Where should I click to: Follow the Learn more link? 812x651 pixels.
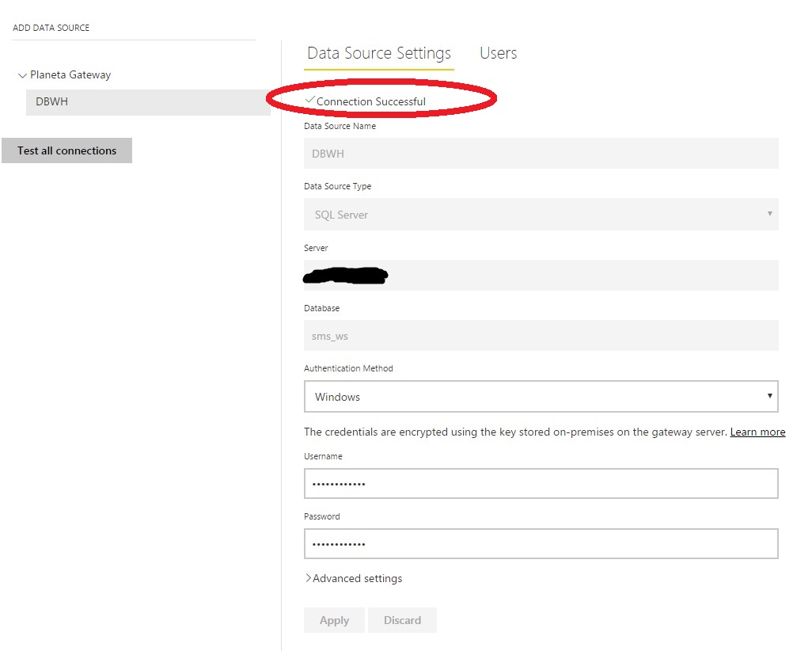[x=757, y=432]
